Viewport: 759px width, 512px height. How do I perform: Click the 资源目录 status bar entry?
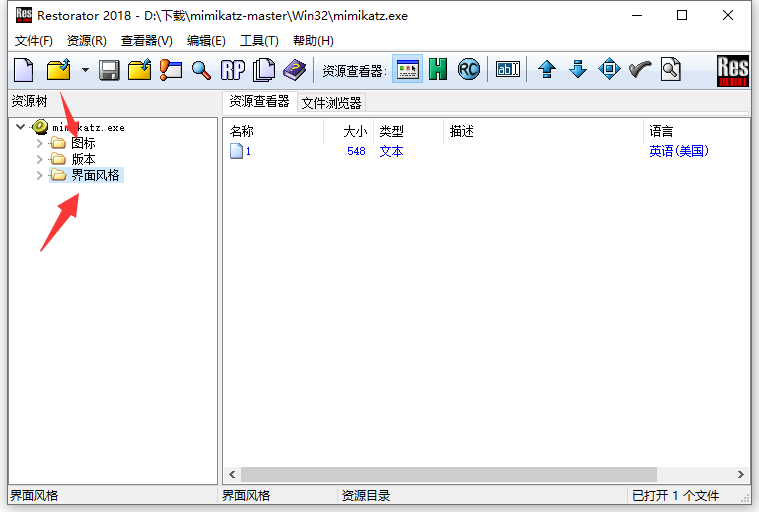coord(366,496)
